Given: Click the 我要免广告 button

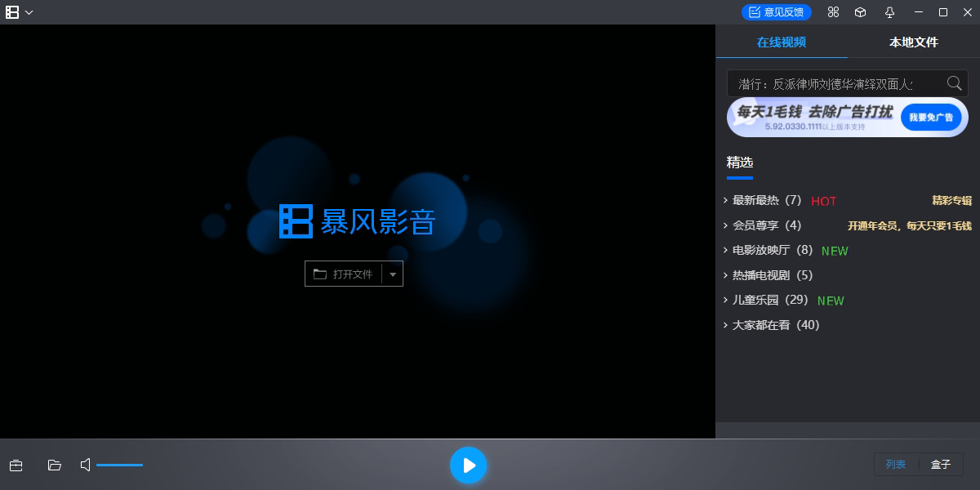Looking at the screenshot, I should [x=931, y=118].
